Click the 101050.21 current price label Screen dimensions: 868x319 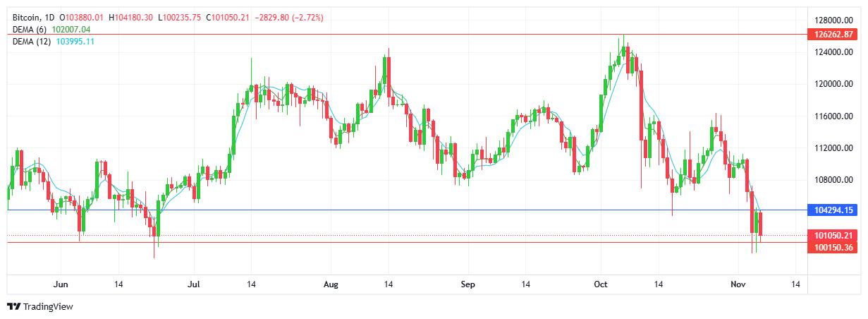[833, 236]
